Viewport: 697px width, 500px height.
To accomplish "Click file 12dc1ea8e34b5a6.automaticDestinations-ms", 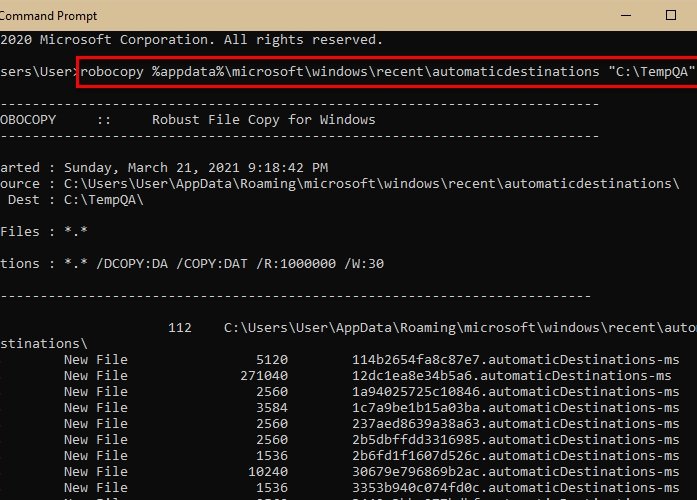I will [x=512, y=376].
